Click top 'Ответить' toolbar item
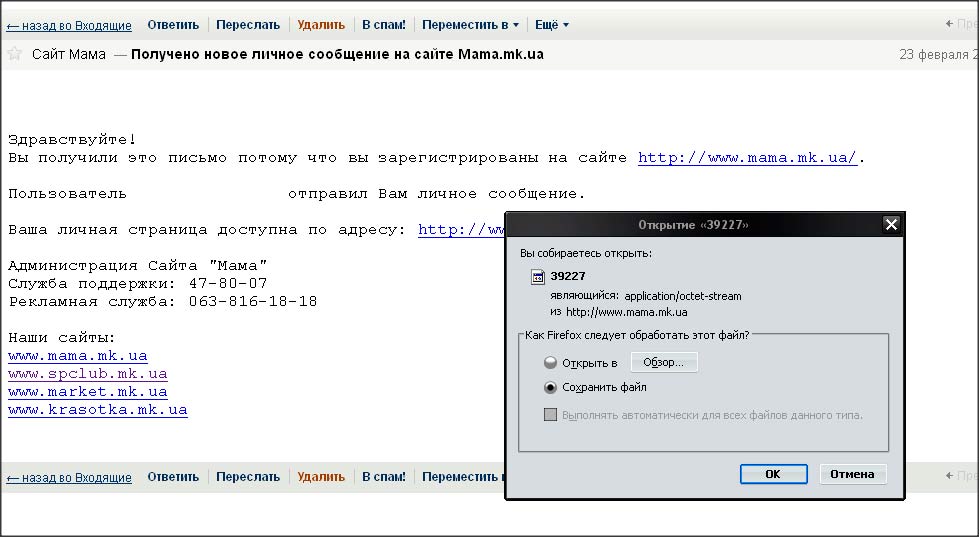The image size is (979, 537). tap(173, 25)
